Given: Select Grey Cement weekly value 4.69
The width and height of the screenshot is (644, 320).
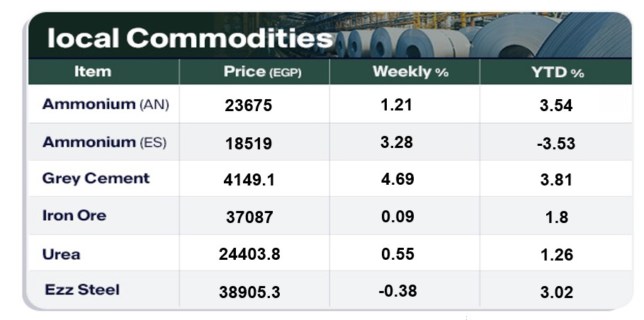Looking at the screenshot, I should pos(397,179).
